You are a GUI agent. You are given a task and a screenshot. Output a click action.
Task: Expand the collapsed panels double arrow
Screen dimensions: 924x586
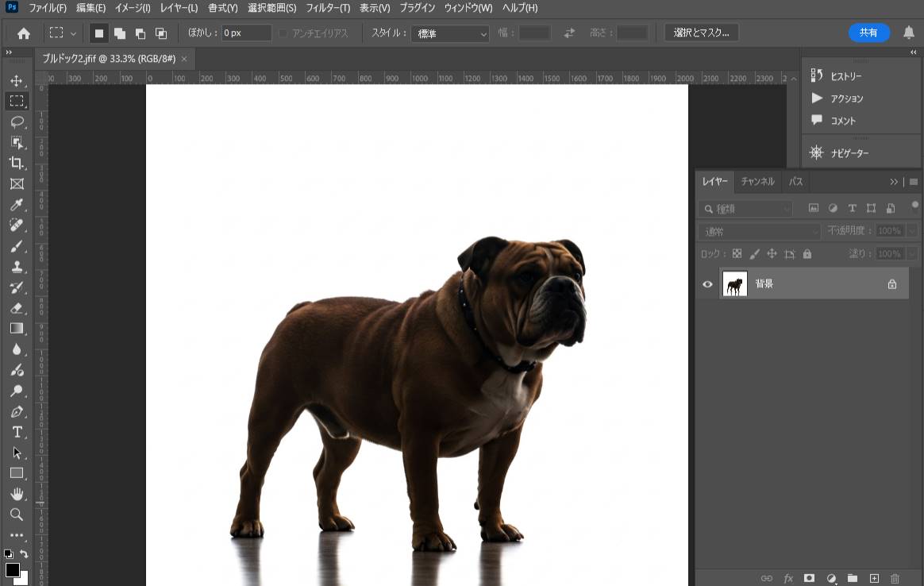pyautogui.click(x=913, y=52)
